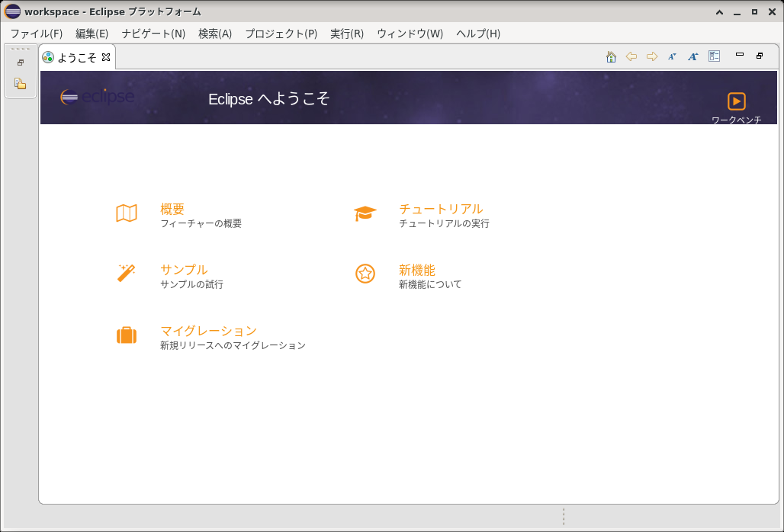Click the チュートリアル graduation cap icon

[x=365, y=213]
